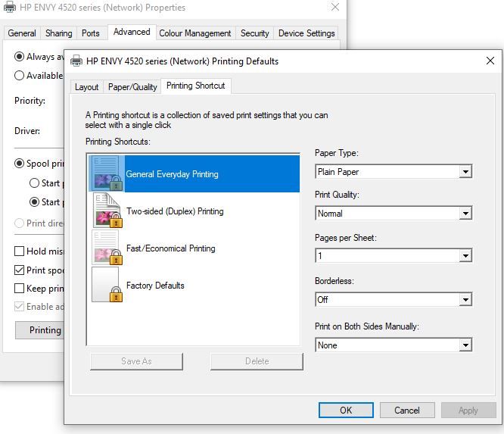Choose the first 'Start printing' radio option under Spool

click(34, 183)
